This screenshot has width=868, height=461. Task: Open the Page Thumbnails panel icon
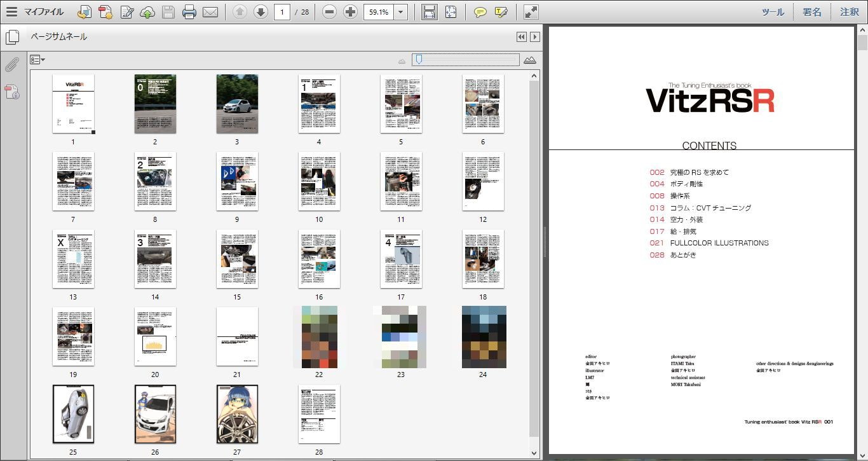coord(12,37)
